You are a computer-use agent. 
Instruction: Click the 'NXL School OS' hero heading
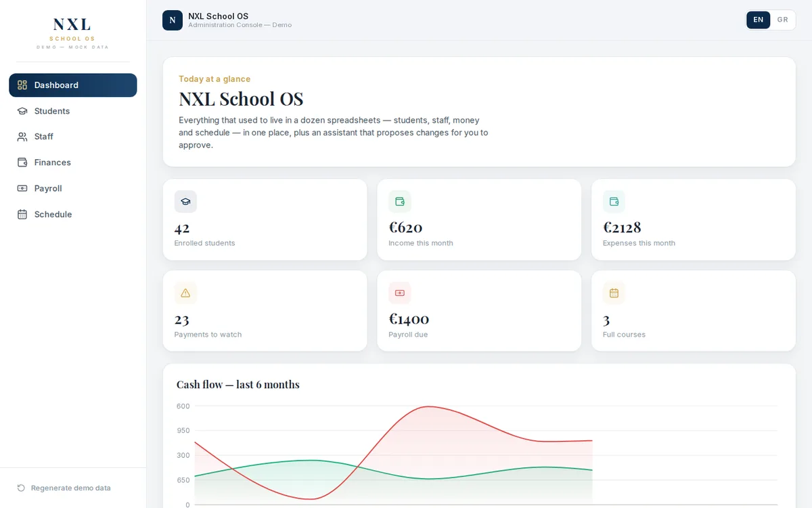pyautogui.click(x=241, y=99)
